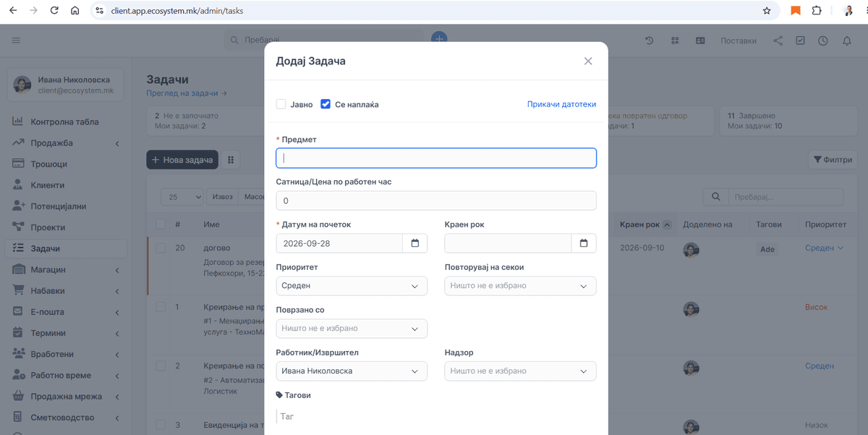
Task: Open the share icon in top bar
Action: 778,41
